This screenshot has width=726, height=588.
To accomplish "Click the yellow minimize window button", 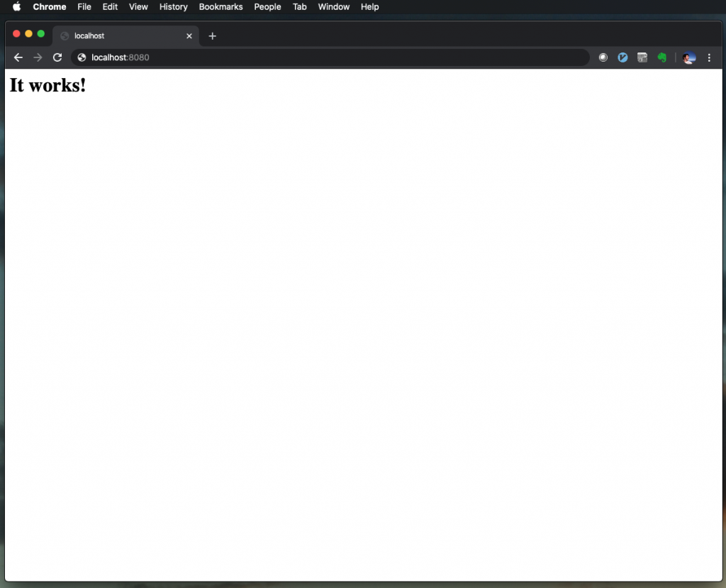I will (28, 34).
